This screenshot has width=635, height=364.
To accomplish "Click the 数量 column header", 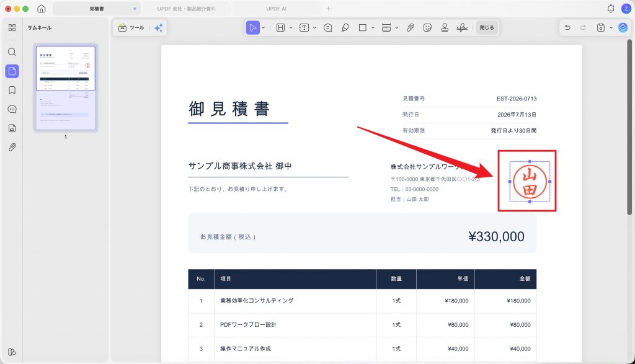I will [x=396, y=278].
